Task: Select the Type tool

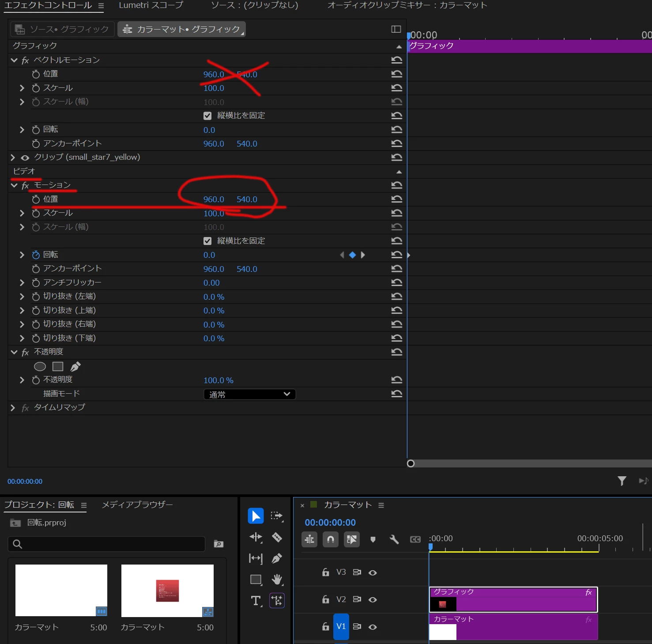Action: [256, 601]
